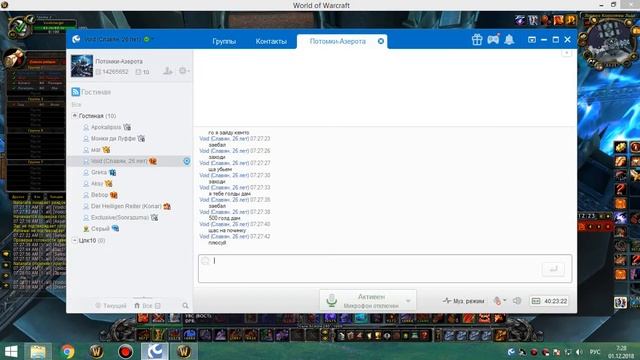The image size is (640, 360).
Task: Select user Der Heiligen Reiter (Konar)
Action: point(126,206)
